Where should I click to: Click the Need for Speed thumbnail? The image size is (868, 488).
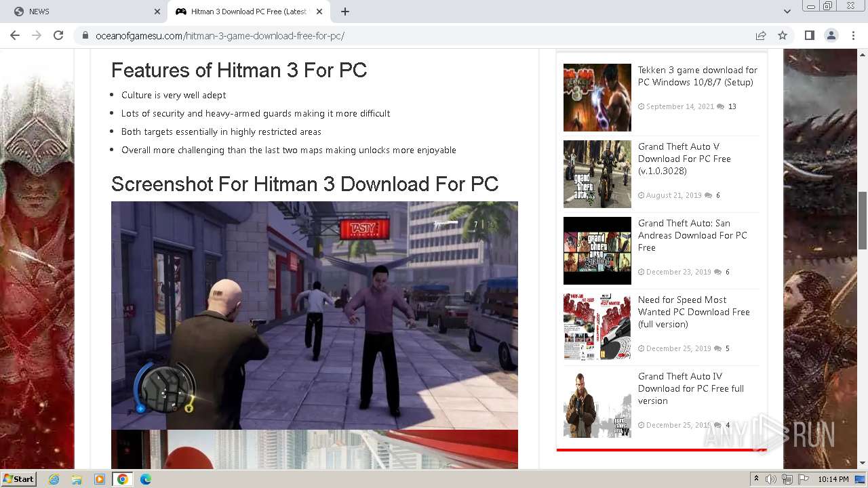[597, 327]
